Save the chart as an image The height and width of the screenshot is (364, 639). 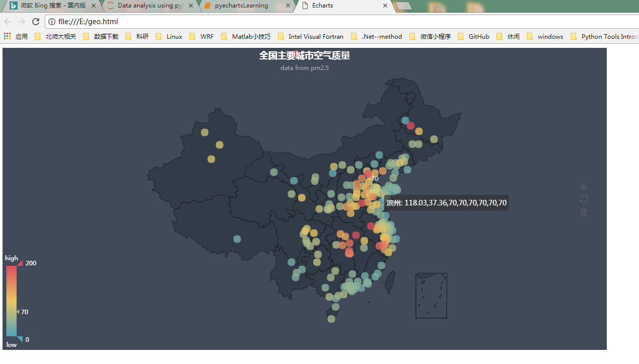pyautogui.click(x=583, y=185)
